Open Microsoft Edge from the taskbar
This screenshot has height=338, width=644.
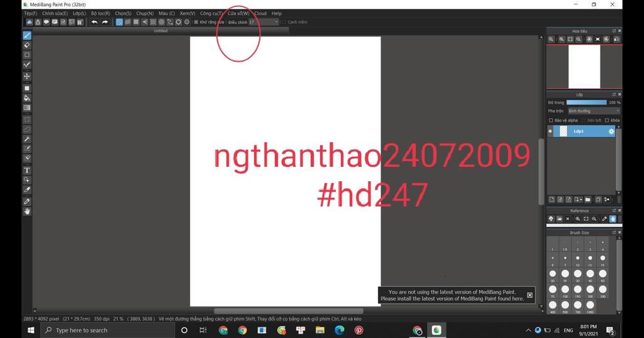coord(339,330)
